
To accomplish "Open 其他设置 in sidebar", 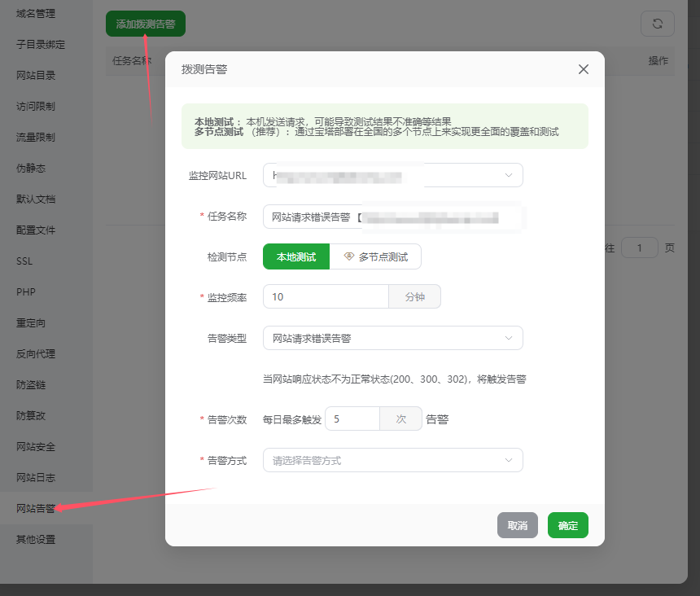I will coord(36,539).
